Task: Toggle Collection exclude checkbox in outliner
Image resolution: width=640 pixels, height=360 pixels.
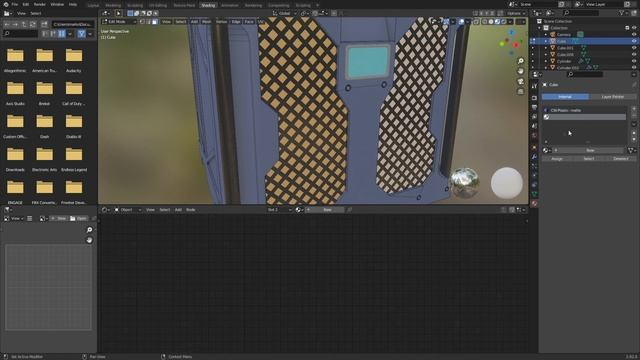Action: click(627, 28)
